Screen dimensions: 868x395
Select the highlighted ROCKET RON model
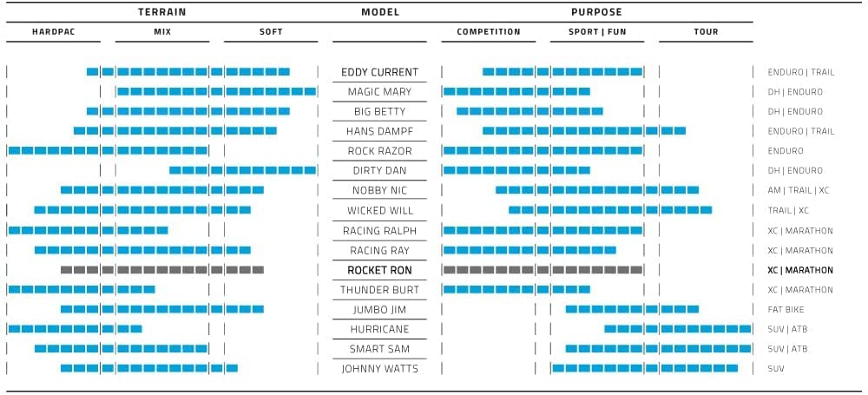tap(379, 270)
